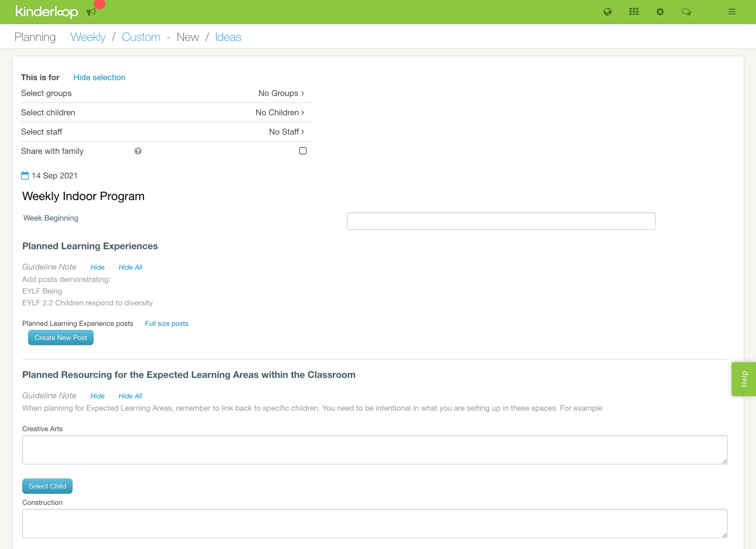Click inside the Week Beginning field
Image resolution: width=756 pixels, height=549 pixels.
coord(501,221)
